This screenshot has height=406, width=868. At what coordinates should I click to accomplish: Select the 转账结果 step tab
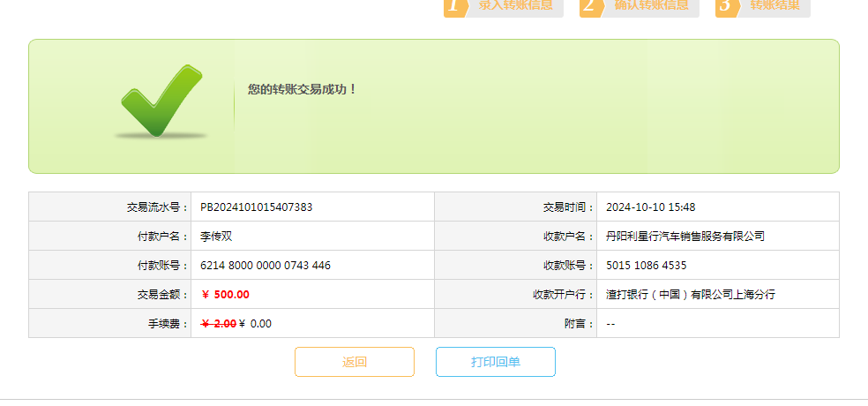(x=774, y=5)
